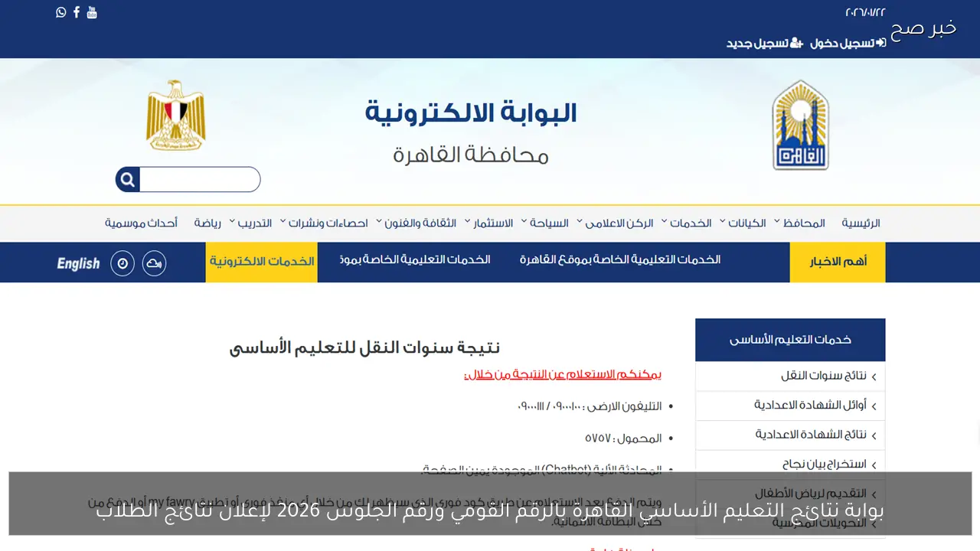The image size is (980, 551).
Task: Expand the السياحة dropdown menu
Action: coord(550,223)
